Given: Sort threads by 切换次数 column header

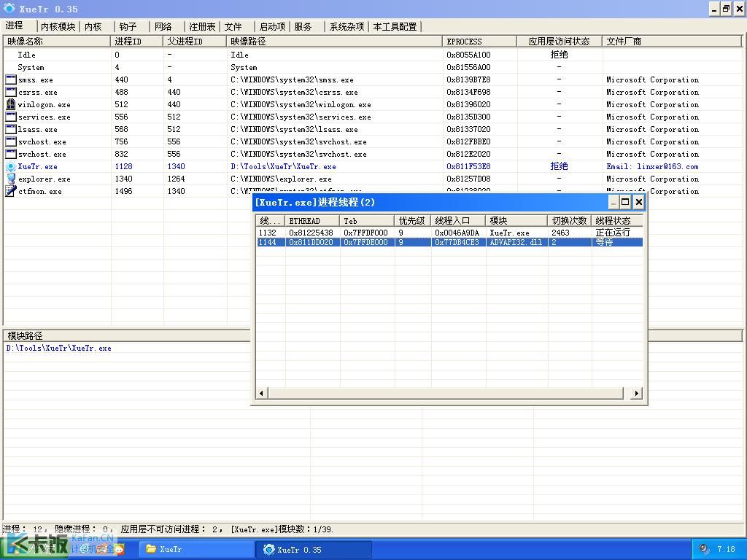Looking at the screenshot, I should 570,220.
